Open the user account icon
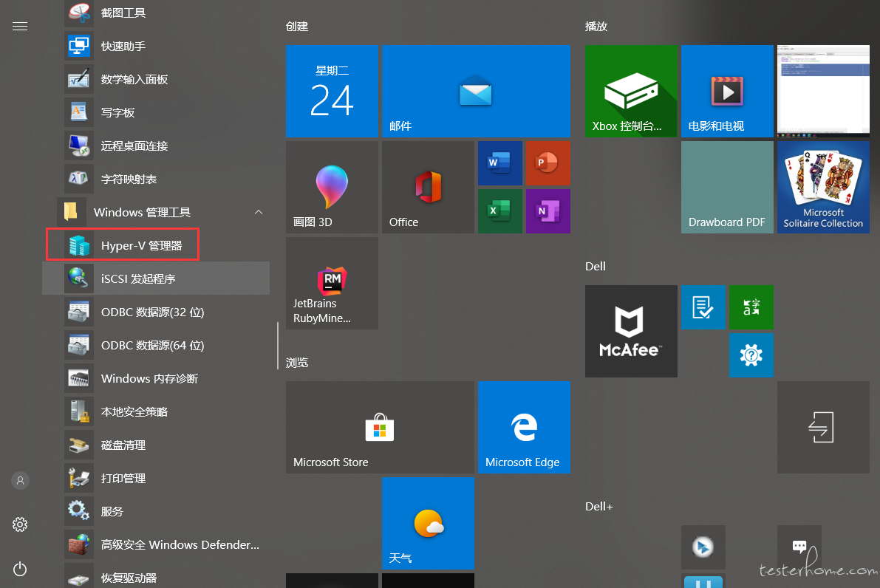The width and height of the screenshot is (880, 588). 20,480
